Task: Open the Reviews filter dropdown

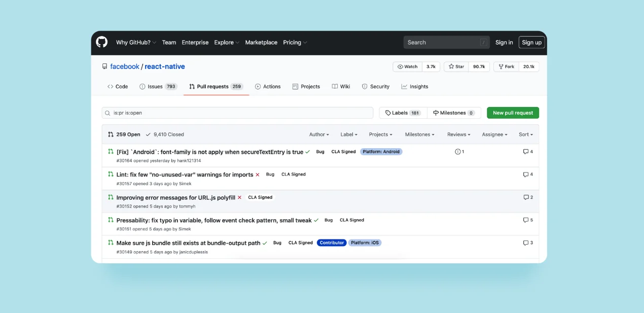Action: coord(458,134)
